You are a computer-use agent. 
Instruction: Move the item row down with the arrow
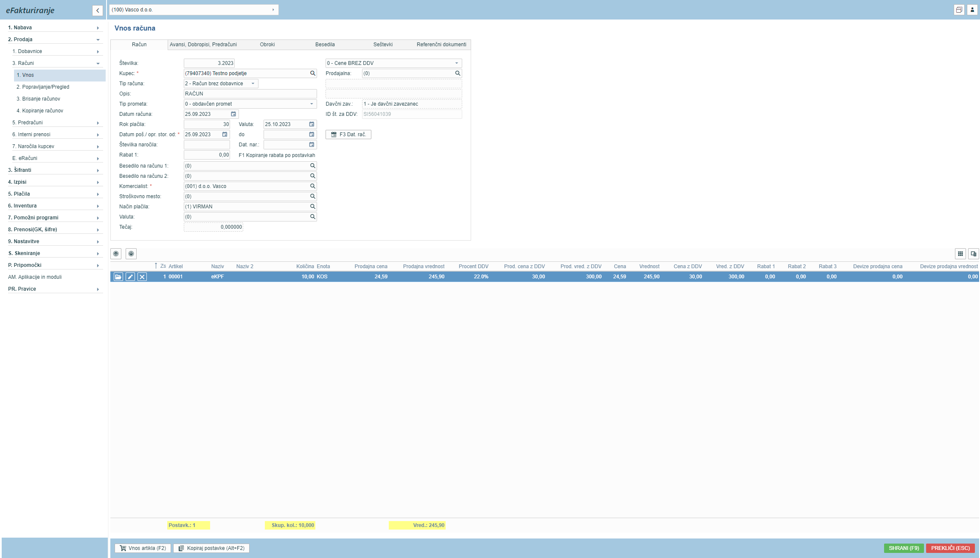131,254
